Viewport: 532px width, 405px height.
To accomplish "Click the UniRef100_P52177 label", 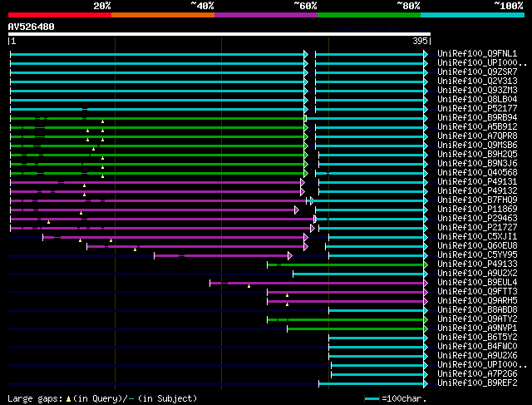I will pyautogui.click(x=477, y=109).
